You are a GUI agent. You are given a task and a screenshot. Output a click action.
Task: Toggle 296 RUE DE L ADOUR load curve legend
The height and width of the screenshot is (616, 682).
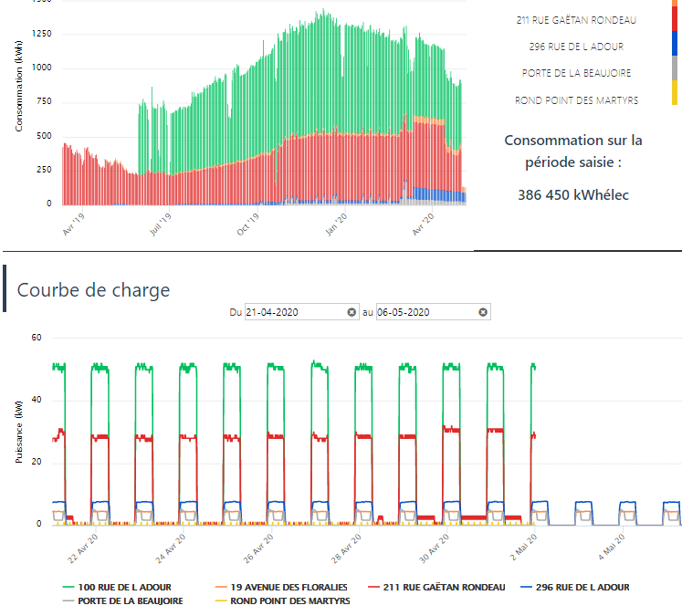click(575, 588)
